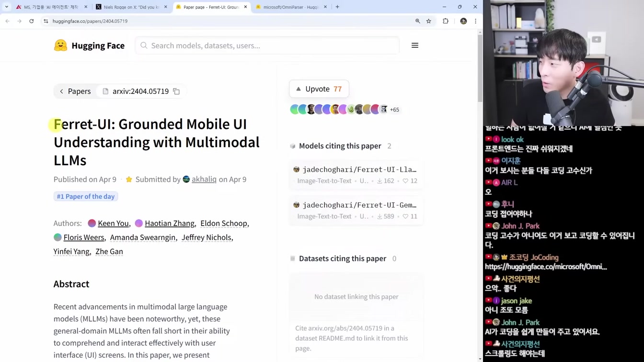Go back to Papers list
Image resolution: width=644 pixels, height=362 pixels.
(75, 91)
